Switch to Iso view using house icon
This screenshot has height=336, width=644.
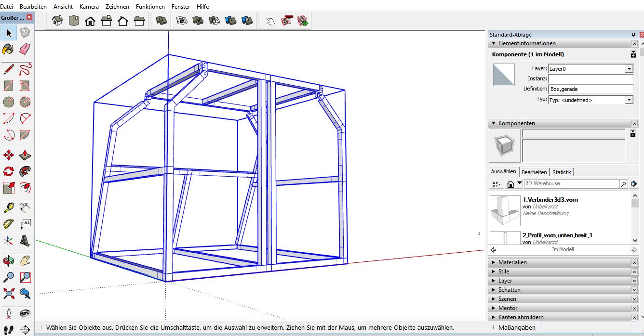click(57, 21)
